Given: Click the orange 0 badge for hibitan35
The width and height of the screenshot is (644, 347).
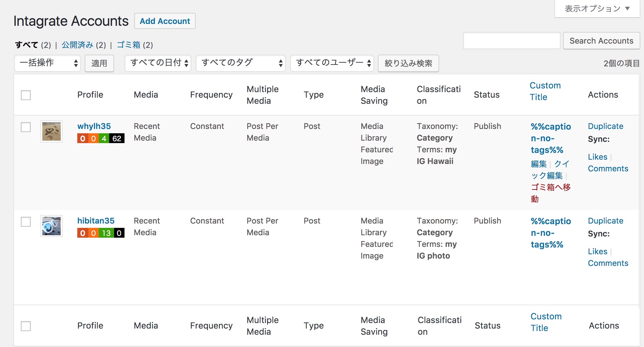Looking at the screenshot, I should tap(93, 233).
